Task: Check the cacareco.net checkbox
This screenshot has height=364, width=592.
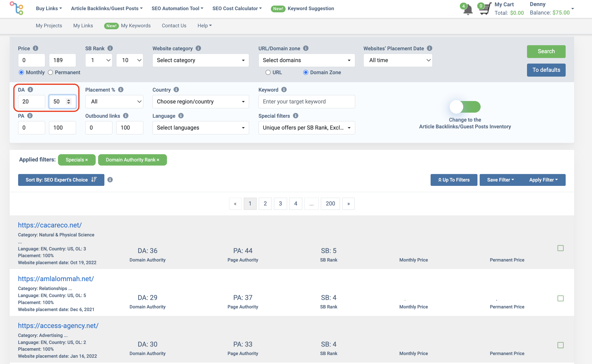Action: [x=561, y=248]
